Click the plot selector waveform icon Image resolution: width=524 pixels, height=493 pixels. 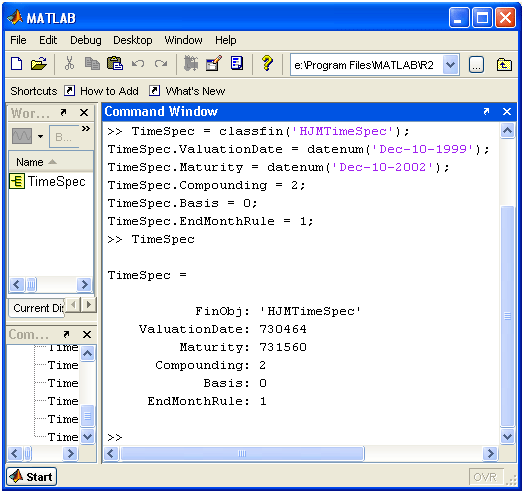click(x=22, y=136)
